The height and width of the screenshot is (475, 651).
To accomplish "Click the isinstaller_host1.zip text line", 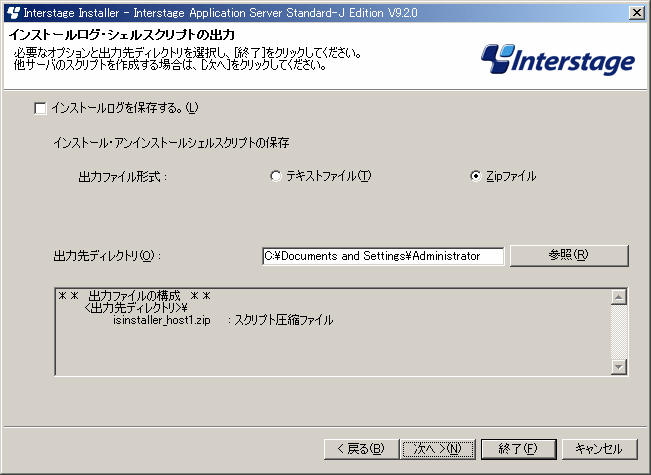I will click(162, 320).
